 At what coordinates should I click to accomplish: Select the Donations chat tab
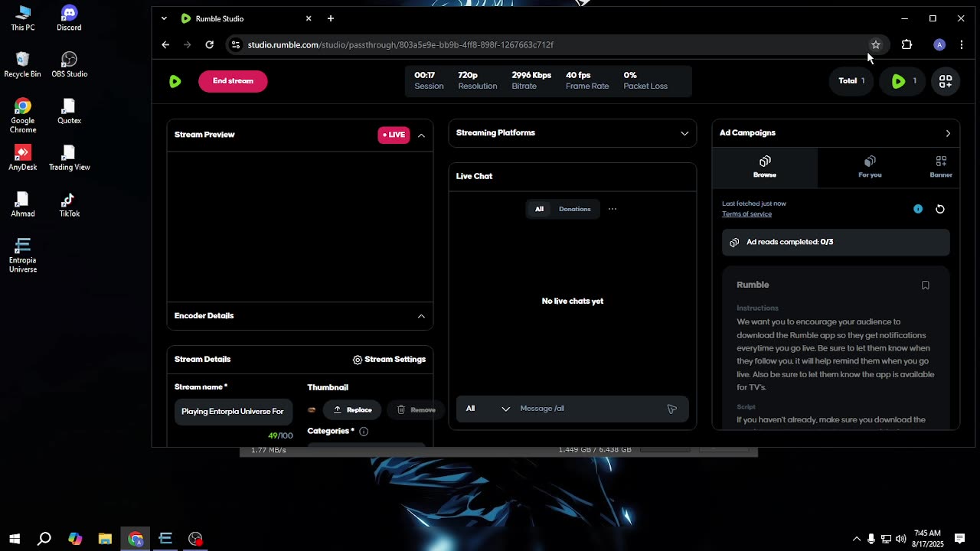574,209
